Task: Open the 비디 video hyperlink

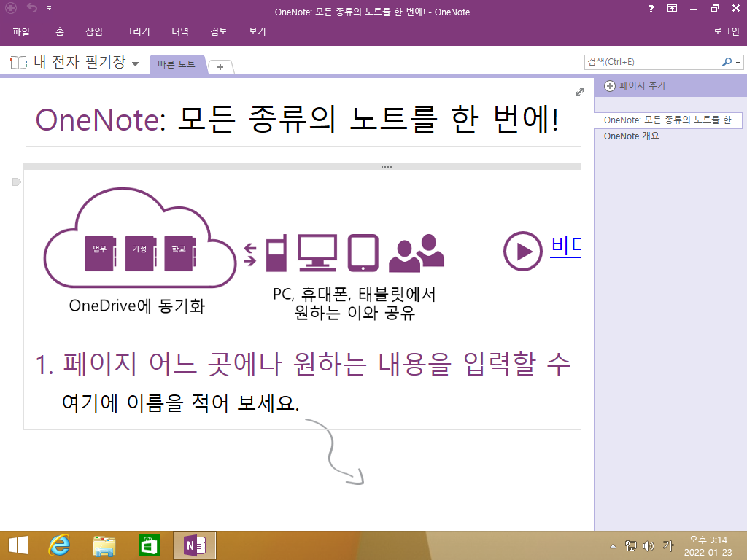Action: point(566,246)
